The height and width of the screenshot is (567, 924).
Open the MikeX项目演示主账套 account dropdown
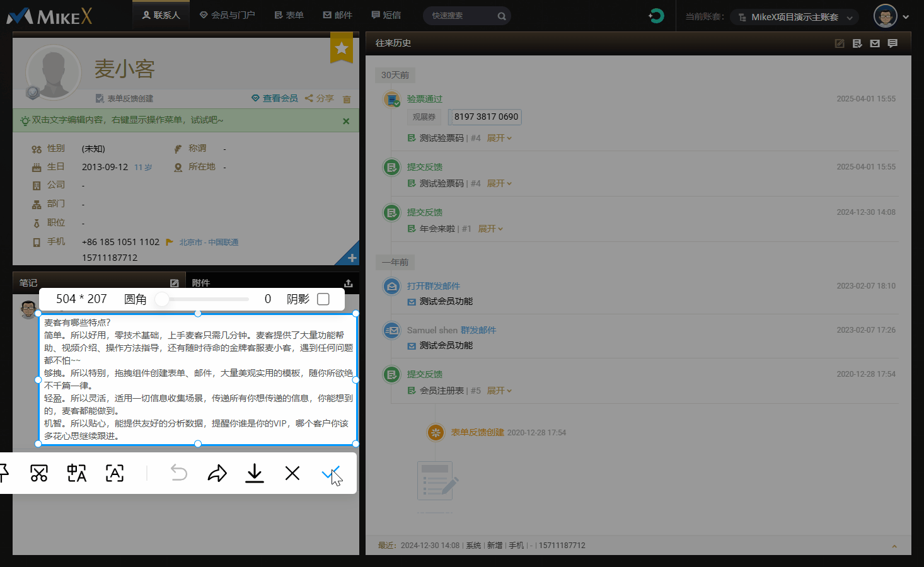pyautogui.click(x=796, y=17)
